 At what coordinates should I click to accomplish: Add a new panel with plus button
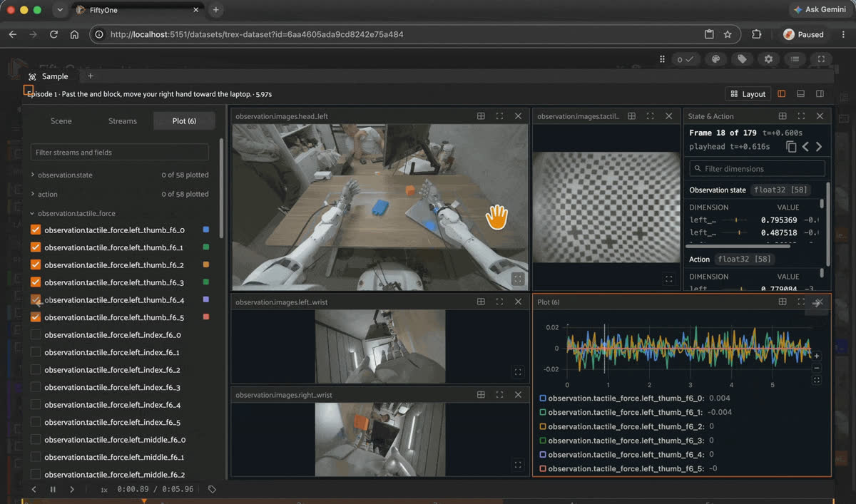coord(90,76)
